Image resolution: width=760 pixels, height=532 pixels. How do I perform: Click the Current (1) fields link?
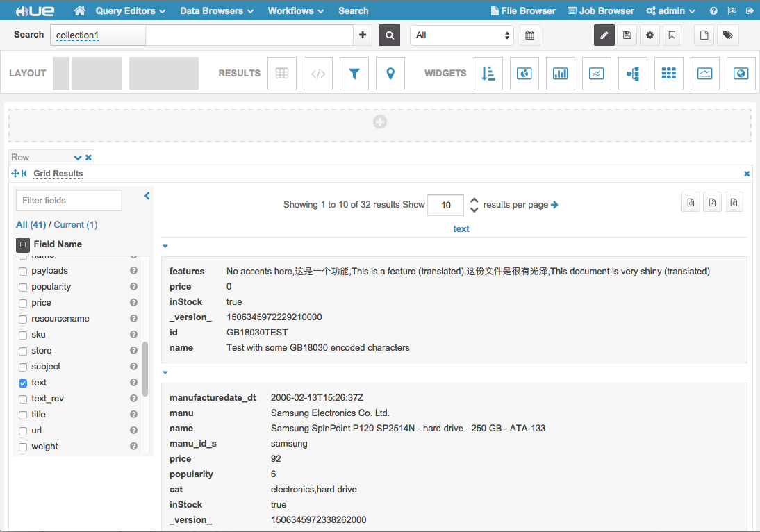click(76, 224)
